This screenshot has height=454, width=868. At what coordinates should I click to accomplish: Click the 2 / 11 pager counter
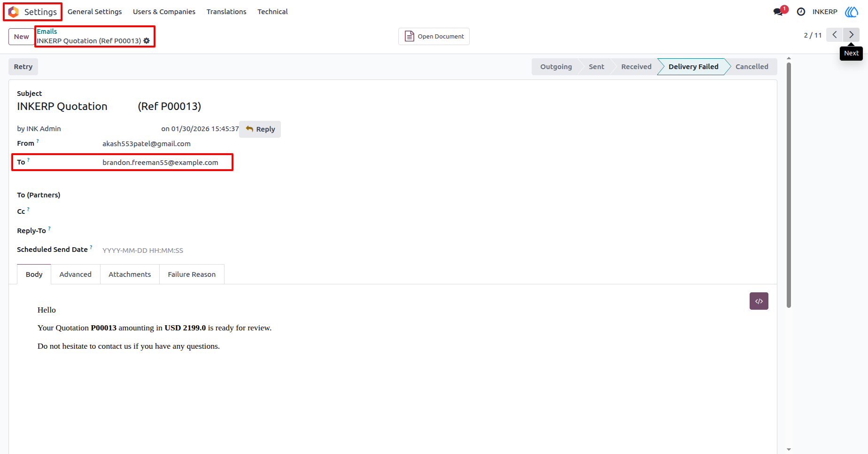point(813,35)
